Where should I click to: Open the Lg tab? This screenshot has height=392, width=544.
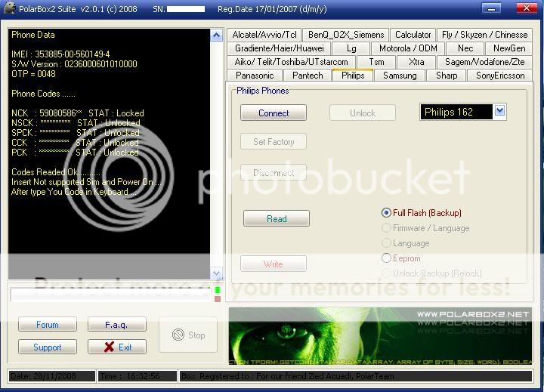pos(351,48)
